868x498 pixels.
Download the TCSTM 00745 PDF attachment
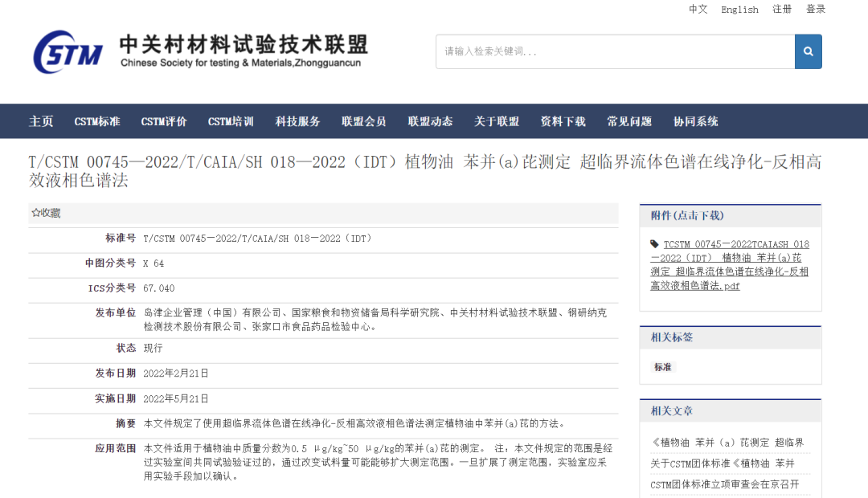(730, 265)
